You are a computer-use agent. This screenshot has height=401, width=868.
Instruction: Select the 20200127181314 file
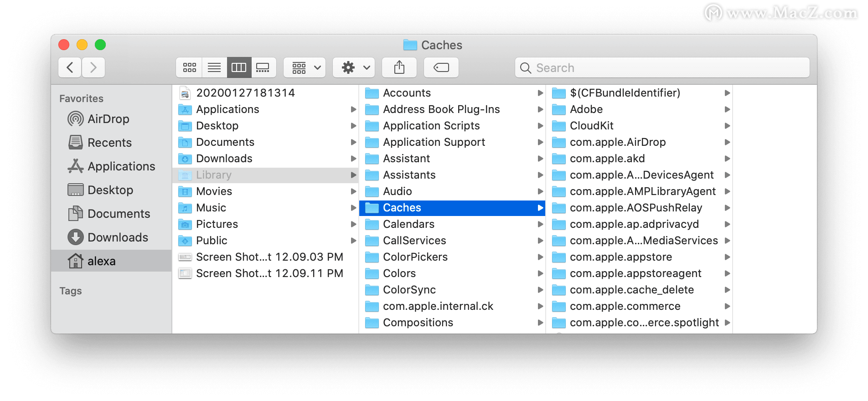(x=266, y=93)
